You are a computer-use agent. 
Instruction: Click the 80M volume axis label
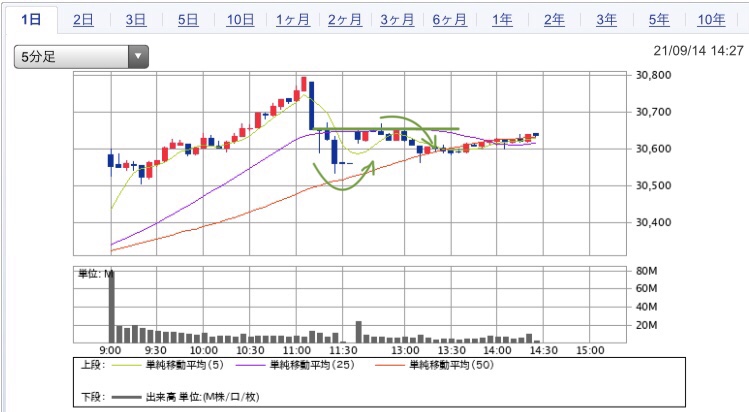646,271
